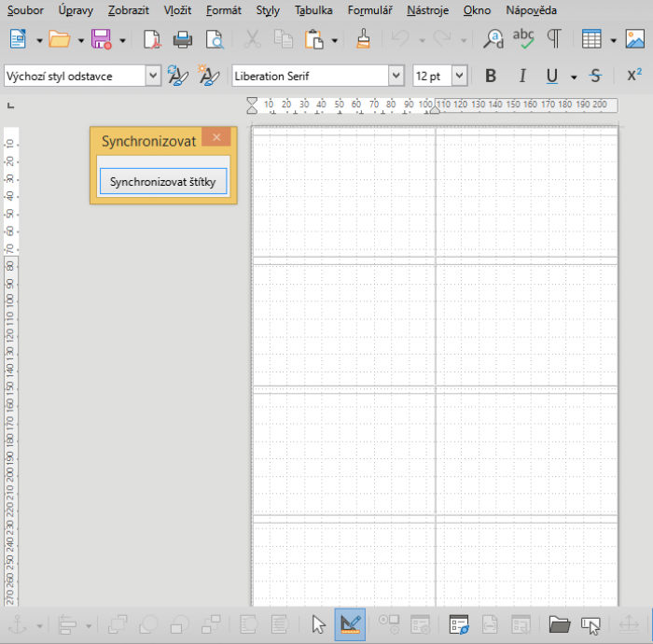Click the Synchronizovat štítky button
This screenshot has width=653, height=644.
163,181
